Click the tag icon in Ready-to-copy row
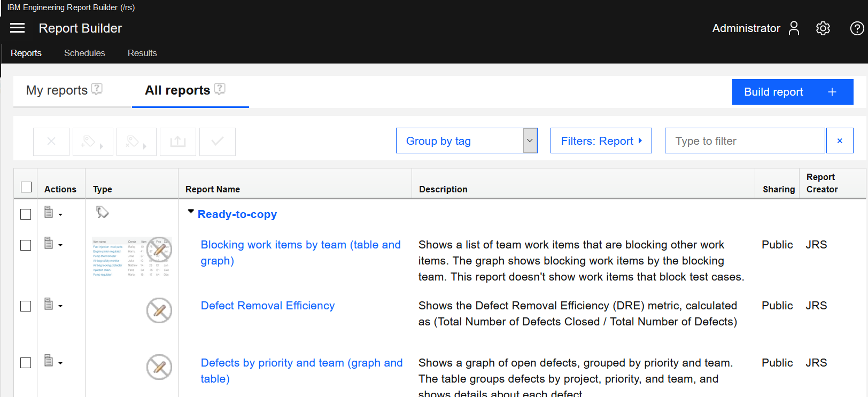Viewport: 868px width, 397px height. tap(102, 212)
